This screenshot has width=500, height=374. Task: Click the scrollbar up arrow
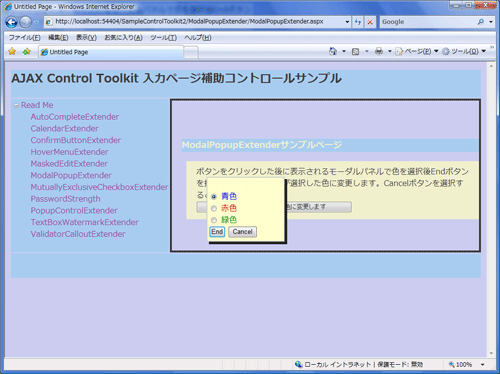click(x=491, y=66)
